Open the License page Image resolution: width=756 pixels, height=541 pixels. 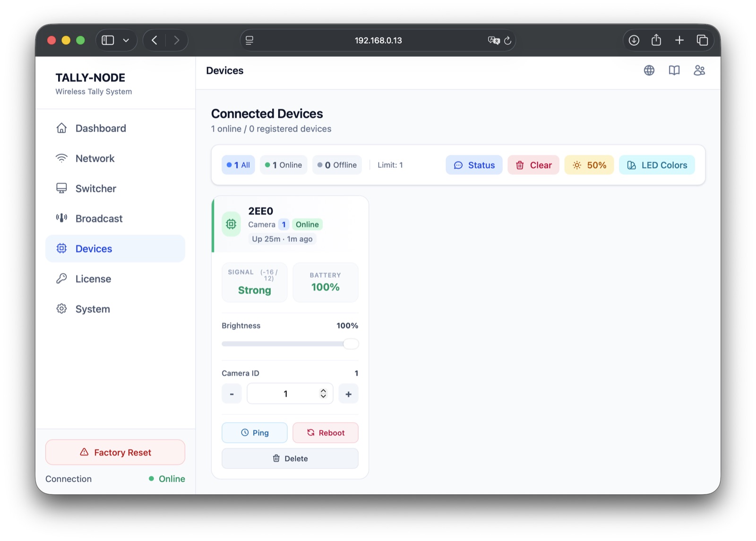tap(115, 279)
